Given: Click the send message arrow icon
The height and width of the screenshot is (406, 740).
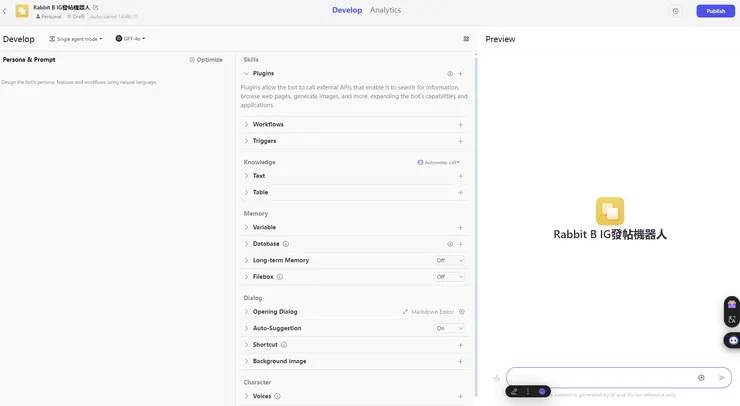Looking at the screenshot, I should click(721, 378).
